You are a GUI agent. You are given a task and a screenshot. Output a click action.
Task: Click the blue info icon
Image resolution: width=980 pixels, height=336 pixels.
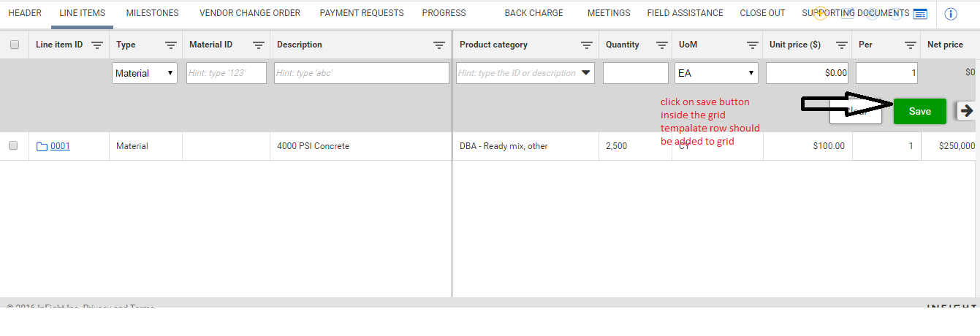(951, 14)
